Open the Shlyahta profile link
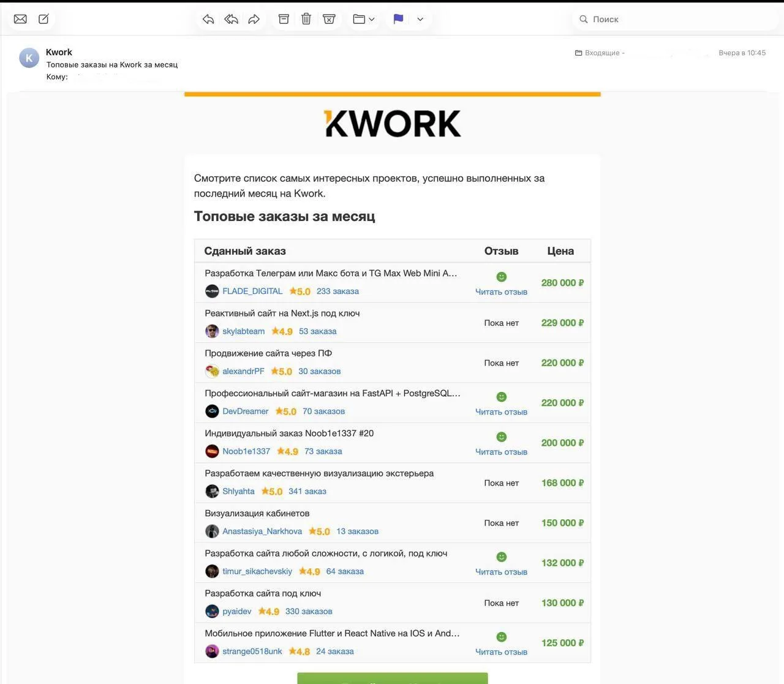Viewport: 784px width, 684px height. [238, 491]
